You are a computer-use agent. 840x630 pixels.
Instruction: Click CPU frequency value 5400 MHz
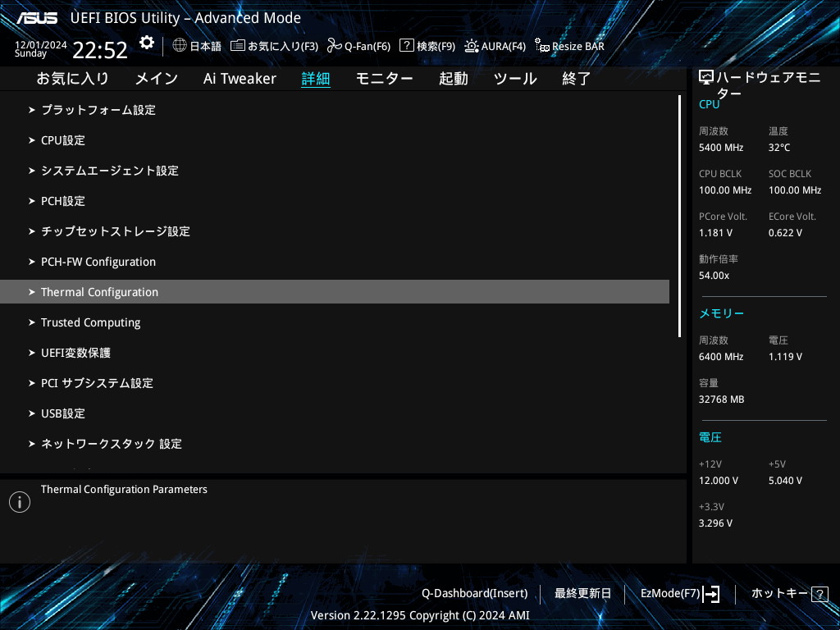[721, 148]
